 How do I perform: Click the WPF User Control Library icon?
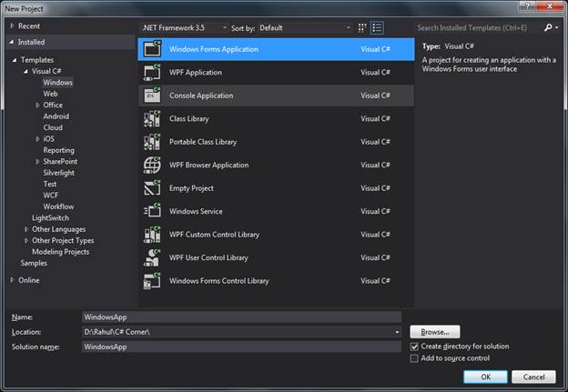[x=152, y=257]
